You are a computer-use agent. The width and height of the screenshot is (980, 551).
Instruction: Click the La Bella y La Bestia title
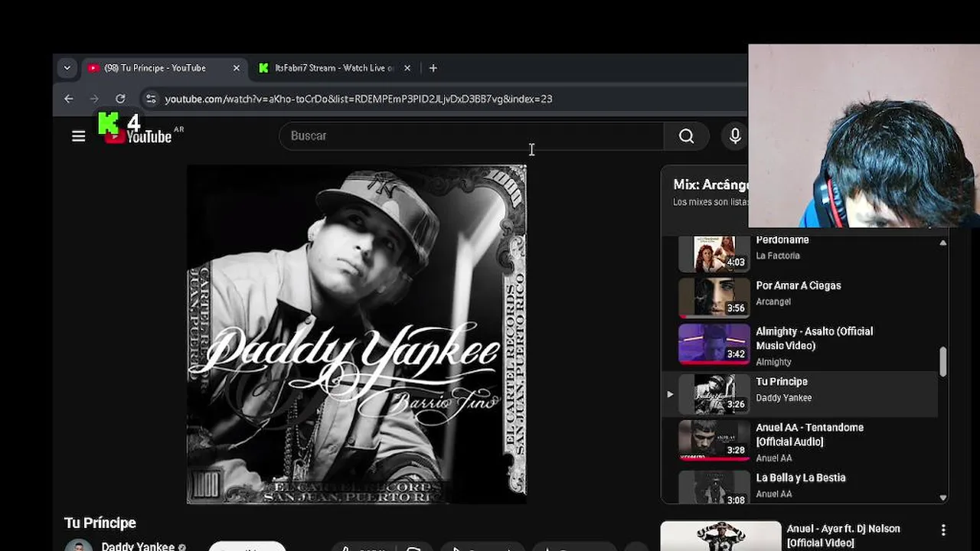pyautogui.click(x=801, y=478)
